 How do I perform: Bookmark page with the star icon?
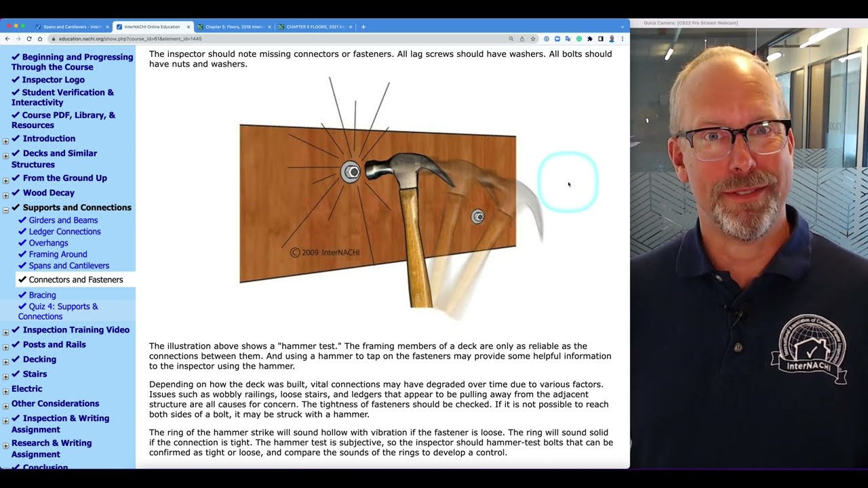tap(533, 39)
